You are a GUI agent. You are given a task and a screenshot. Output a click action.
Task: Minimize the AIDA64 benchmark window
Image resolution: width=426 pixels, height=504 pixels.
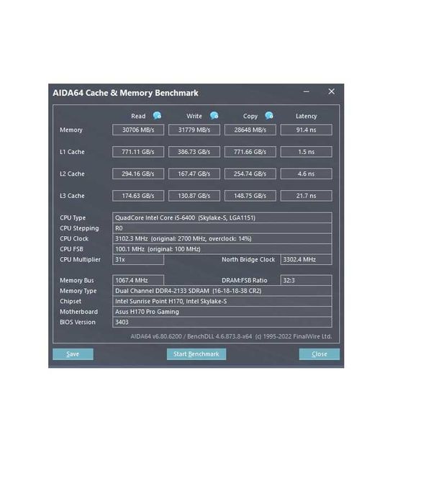point(307,91)
